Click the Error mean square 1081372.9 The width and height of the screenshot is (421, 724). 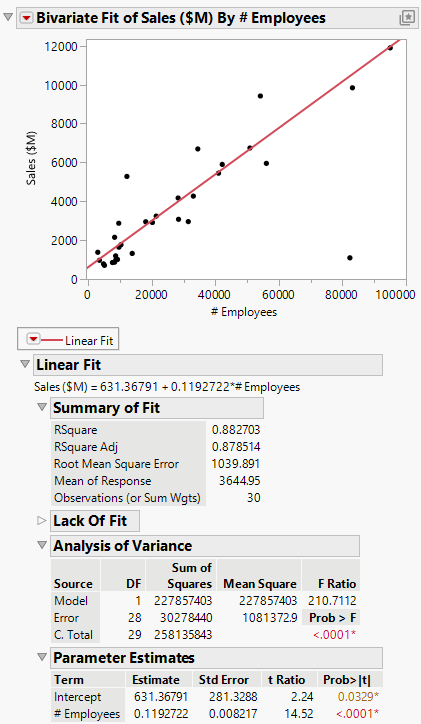tap(270, 618)
